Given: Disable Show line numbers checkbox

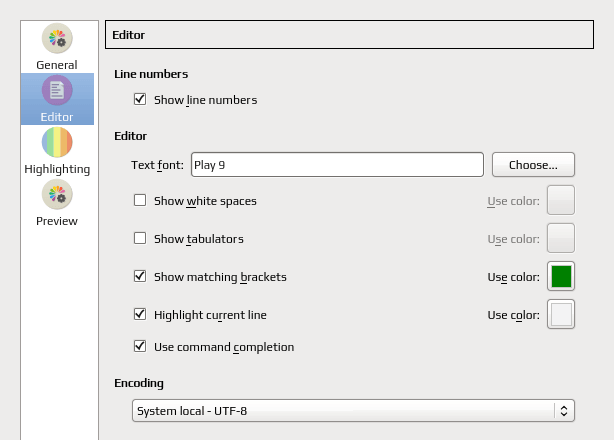Looking at the screenshot, I should point(140,99).
